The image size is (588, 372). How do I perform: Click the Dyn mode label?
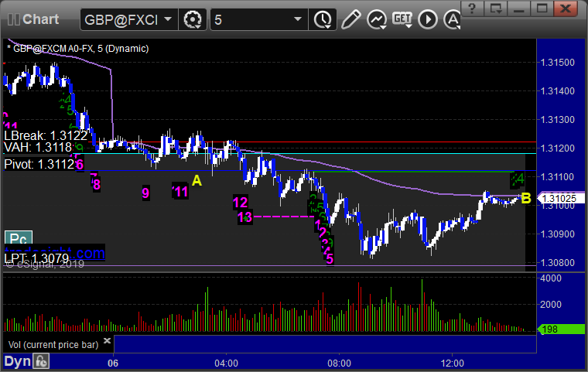[17, 361]
